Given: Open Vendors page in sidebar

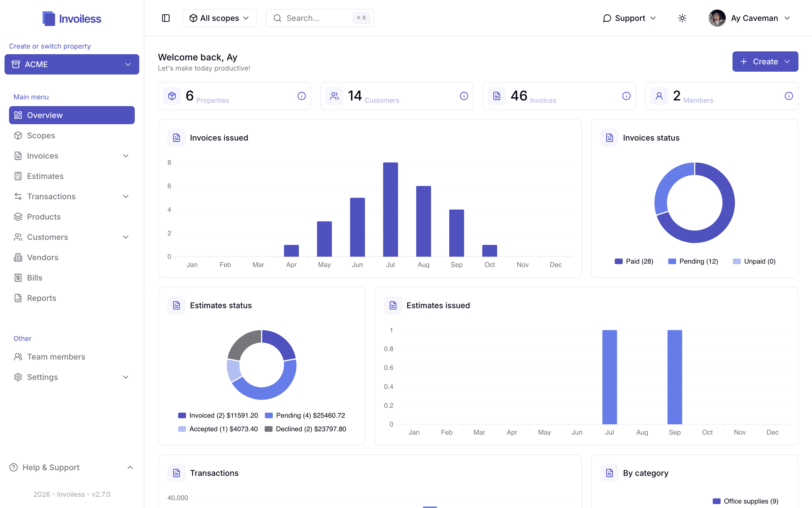Looking at the screenshot, I should tap(72, 257).
